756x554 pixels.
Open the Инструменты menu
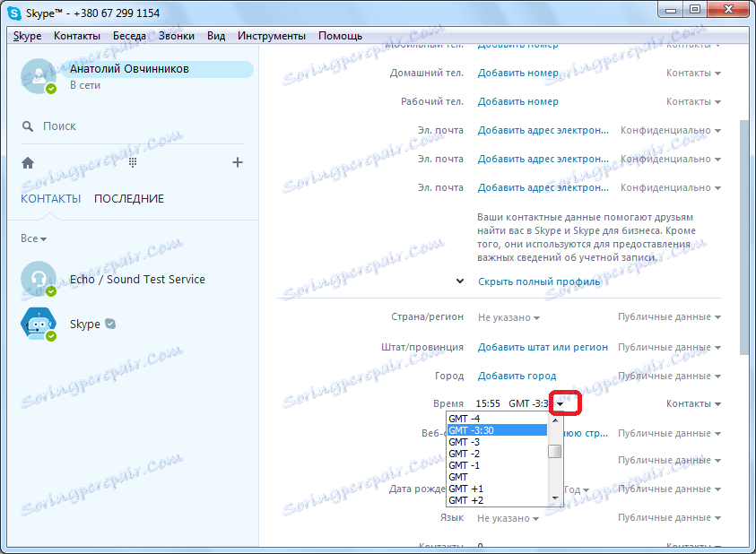click(272, 36)
